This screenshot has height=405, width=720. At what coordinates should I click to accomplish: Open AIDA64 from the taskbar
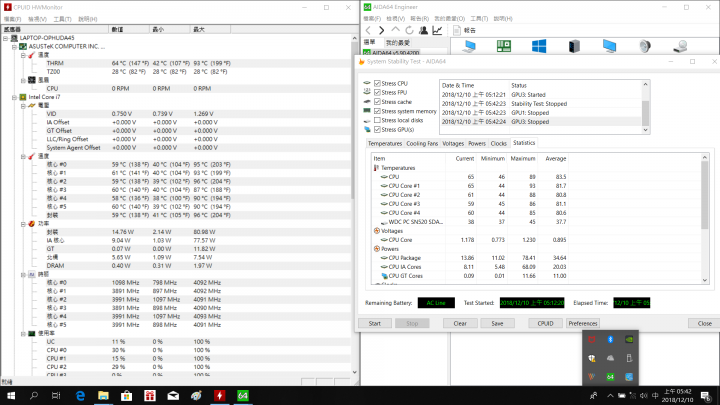click(243, 395)
